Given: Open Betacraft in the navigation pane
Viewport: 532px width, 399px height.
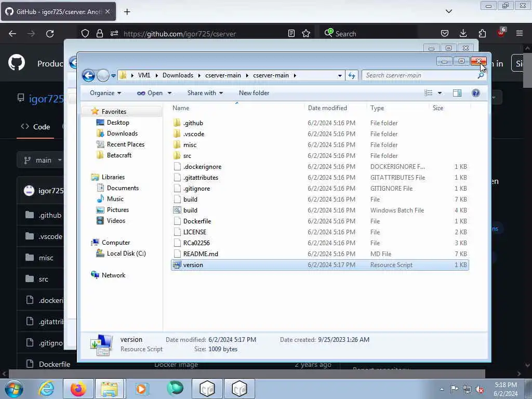Looking at the screenshot, I should tap(119, 155).
